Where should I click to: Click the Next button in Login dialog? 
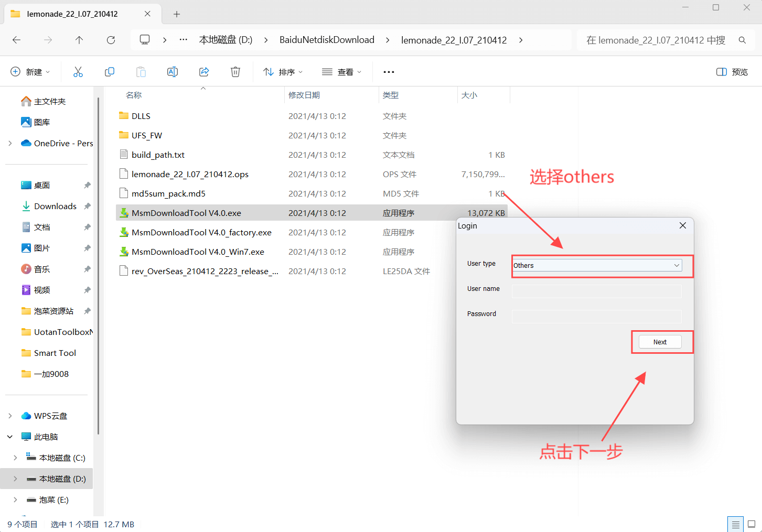pos(660,342)
